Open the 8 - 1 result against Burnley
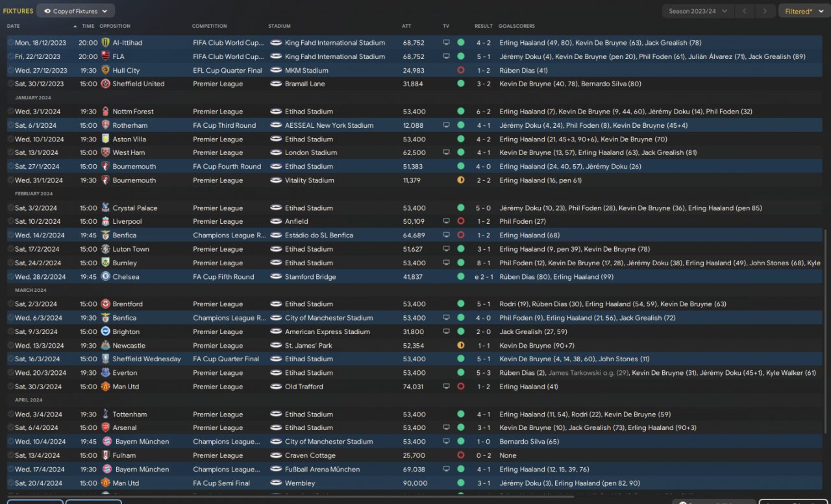This screenshot has width=831, height=504. [x=484, y=263]
